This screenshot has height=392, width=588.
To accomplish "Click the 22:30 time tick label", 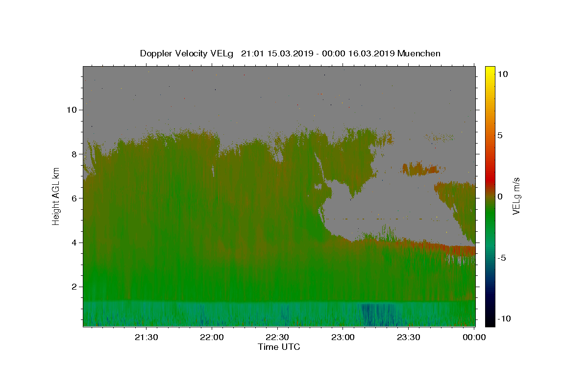I will [277, 338].
